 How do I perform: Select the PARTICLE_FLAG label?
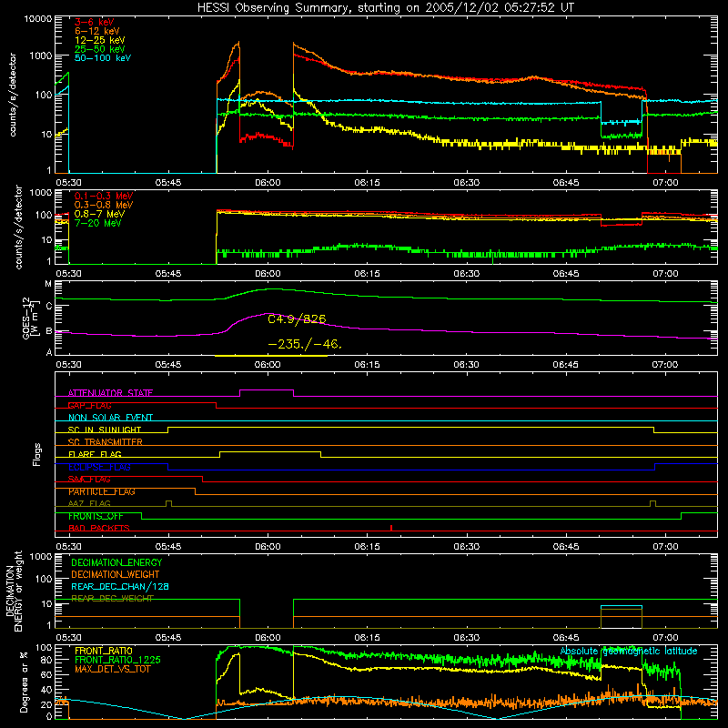[x=102, y=491]
